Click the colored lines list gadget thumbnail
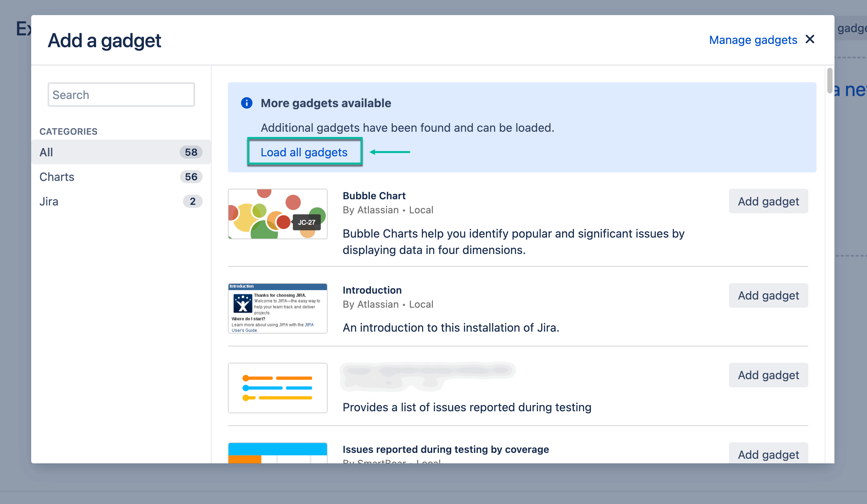The image size is (867, 504). tap(277, 388)
